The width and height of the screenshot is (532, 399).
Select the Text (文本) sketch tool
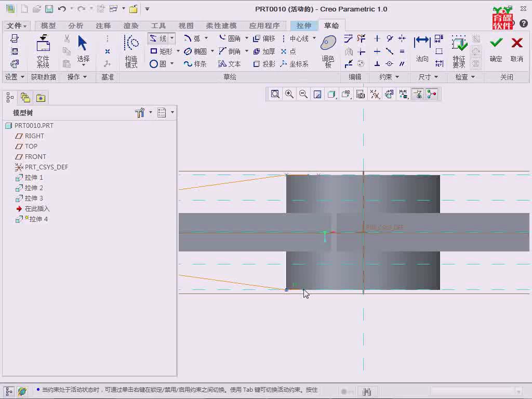point(229,64)
